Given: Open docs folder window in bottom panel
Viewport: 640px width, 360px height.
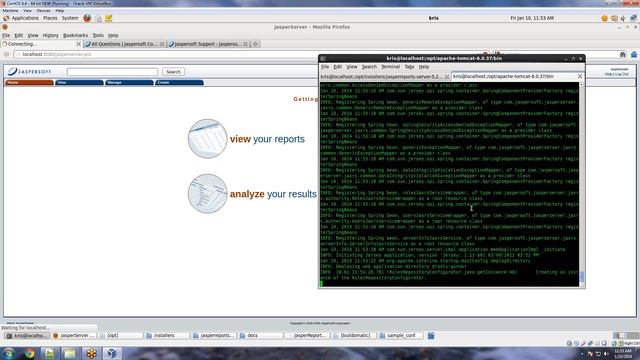Looking at the screenshot, I should (x=260, y=336).
